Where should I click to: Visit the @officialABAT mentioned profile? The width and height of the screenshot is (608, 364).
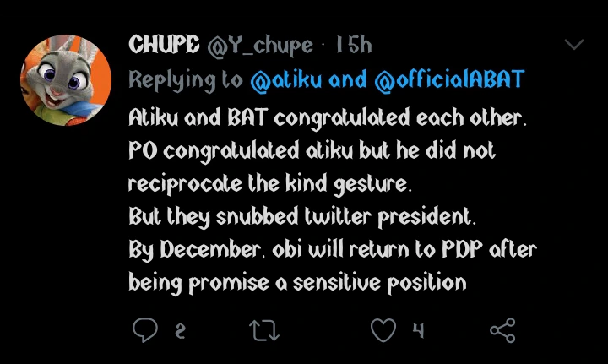click(448, 80)
